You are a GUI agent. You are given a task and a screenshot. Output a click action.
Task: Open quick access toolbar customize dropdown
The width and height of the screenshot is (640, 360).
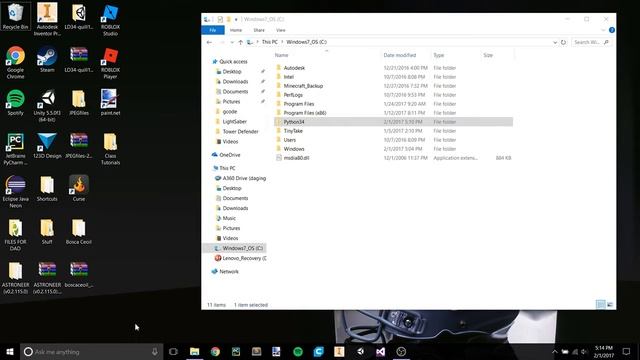(236, 19)
